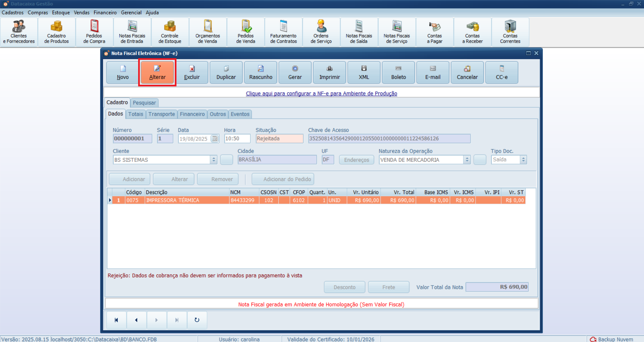
Task: Switch to the Financeiro tab
Action: pos(192,114)
